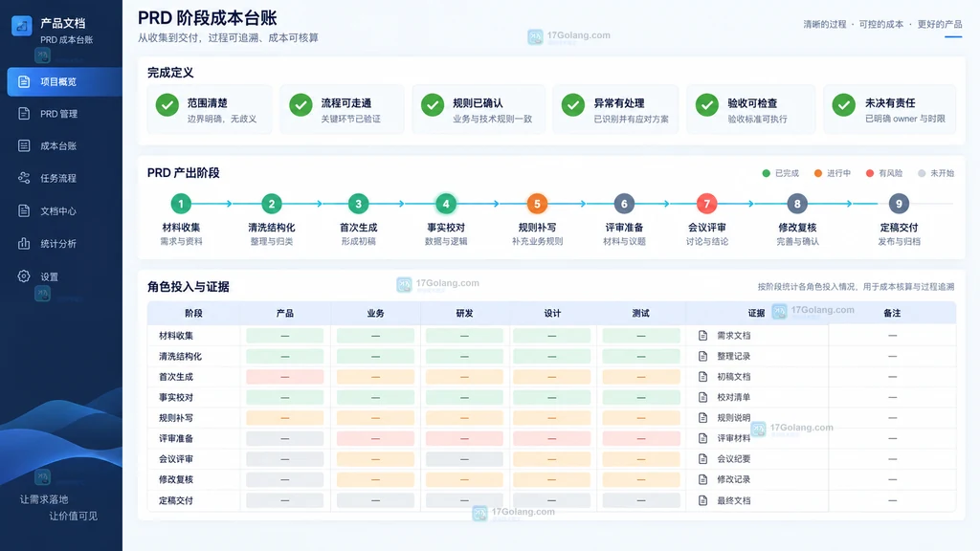Open the 会议纪要 document icon
The width and height of the screenshot is (980, 551).
coord(703,459)
